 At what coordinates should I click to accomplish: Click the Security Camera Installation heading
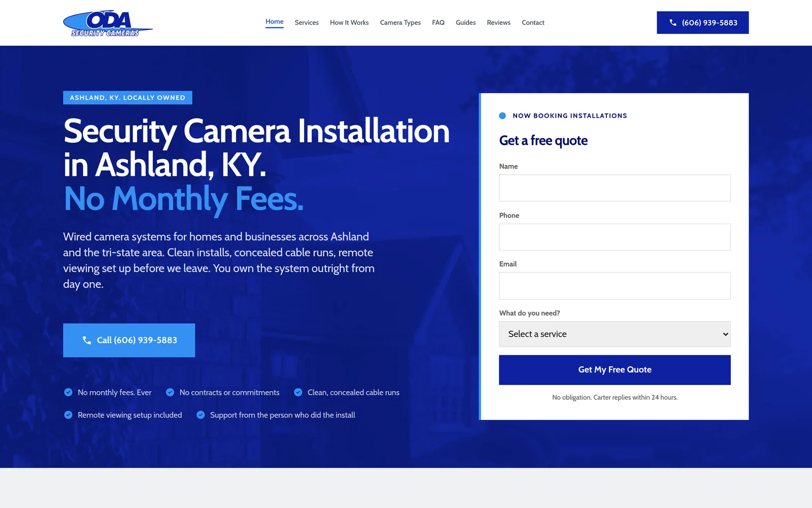[256, 148]
